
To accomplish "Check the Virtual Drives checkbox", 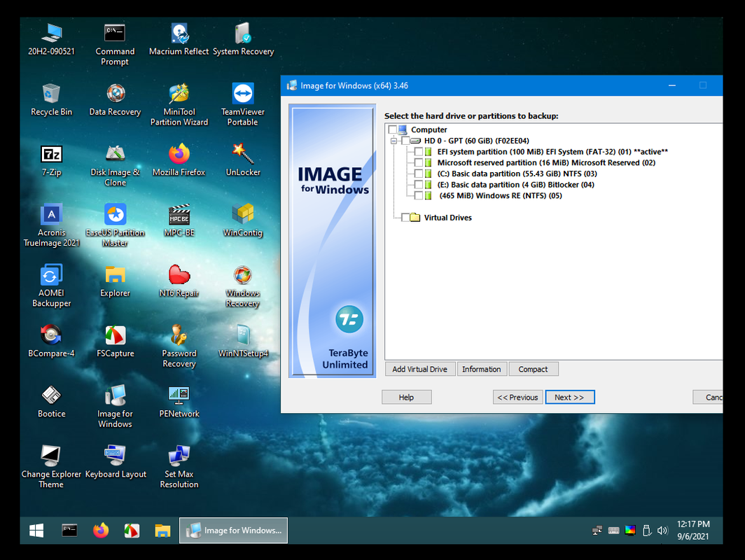I will point(405,218).
